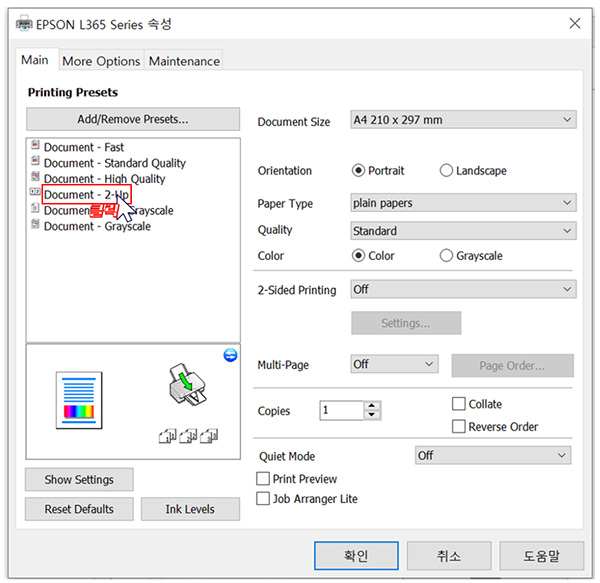
Task: Click the third paper stack icon in preview
Action: tap(209, 436)
